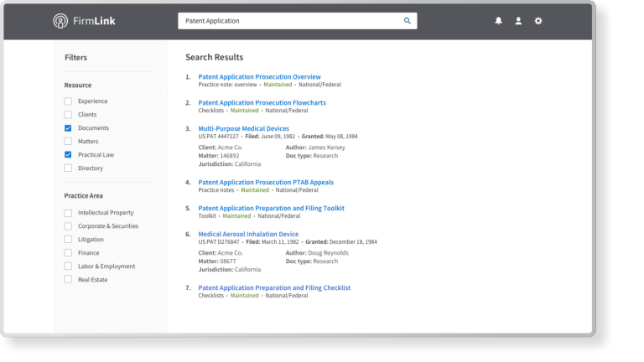Enable the Intellectual Property practice area
The image size is (644, 362).
(68, 213)
